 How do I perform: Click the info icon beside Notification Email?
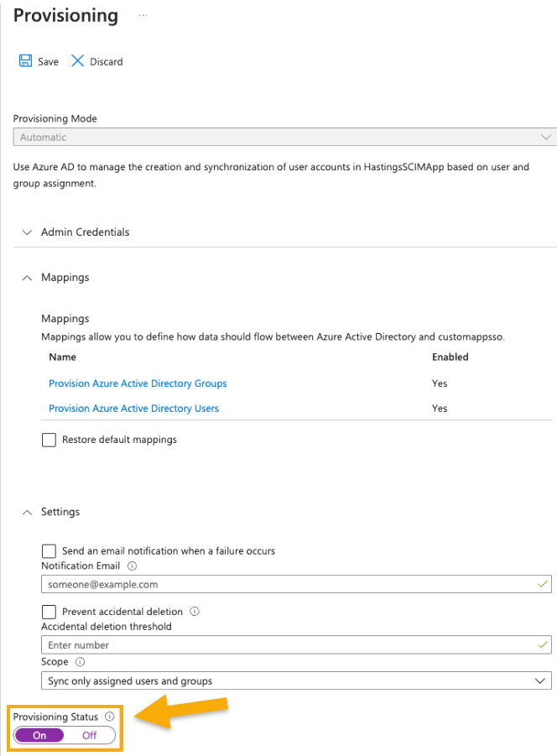point(133,566)
